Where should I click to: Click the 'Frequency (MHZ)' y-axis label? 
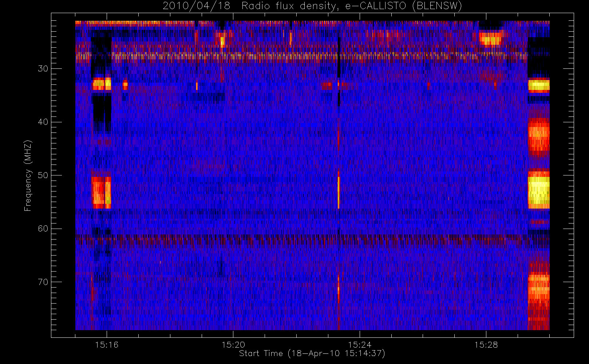point(28,175)
